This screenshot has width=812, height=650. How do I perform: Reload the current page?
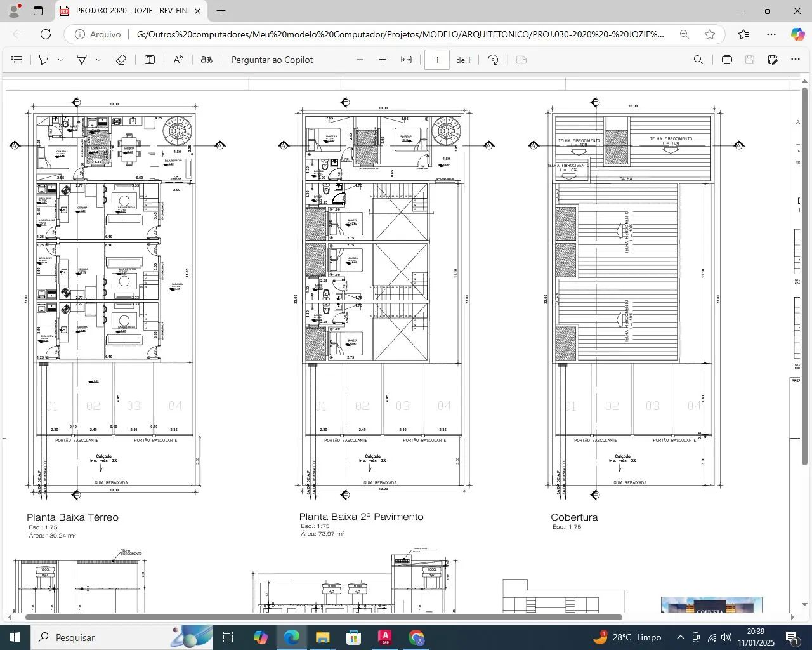[46, 34]
